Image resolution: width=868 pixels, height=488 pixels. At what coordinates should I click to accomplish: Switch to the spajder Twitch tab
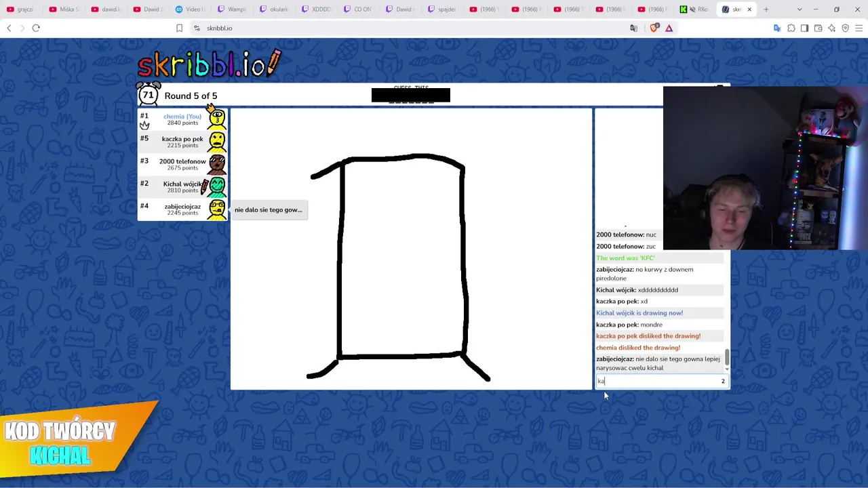(441, 9)
